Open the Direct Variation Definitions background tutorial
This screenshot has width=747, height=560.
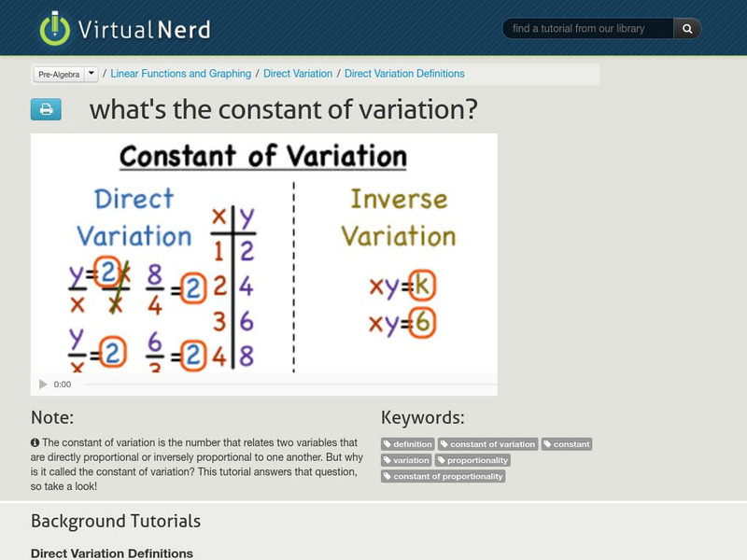click(112, 553)
